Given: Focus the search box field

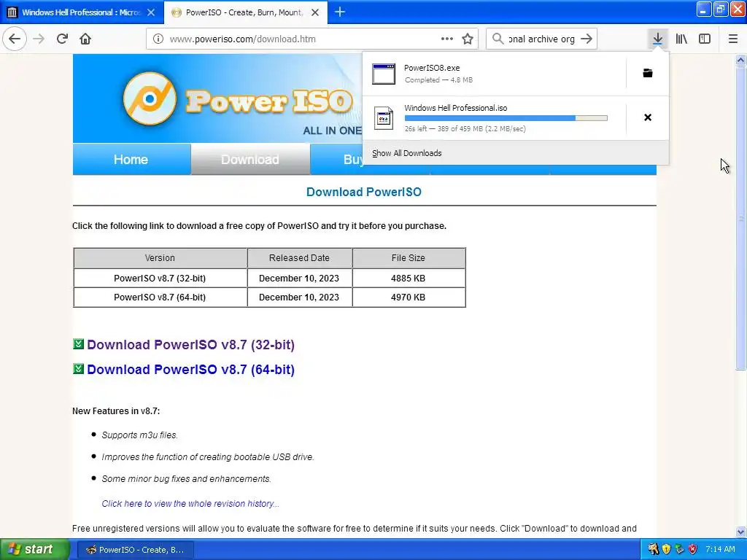Looking at the screenshot, I should (x=542, y=39).
